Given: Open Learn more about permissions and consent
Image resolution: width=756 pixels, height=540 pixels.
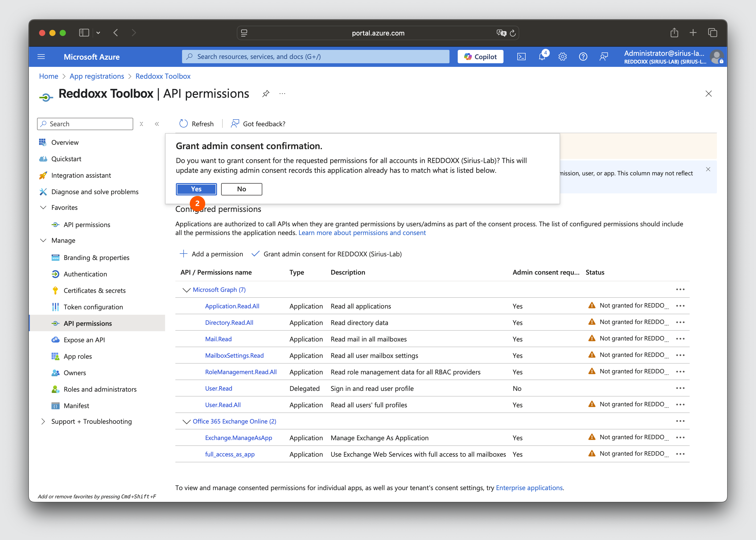Looking at the screenshot, I should point(362,233).
